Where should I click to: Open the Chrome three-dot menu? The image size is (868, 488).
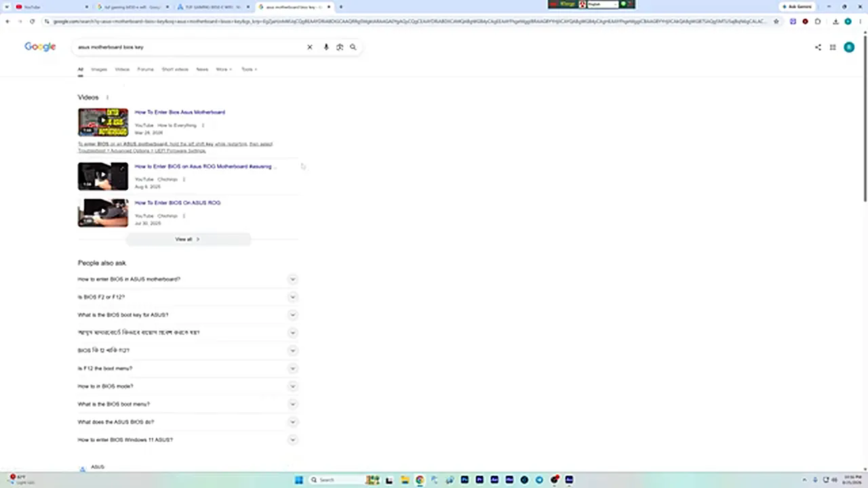click(x=860, y=22)
